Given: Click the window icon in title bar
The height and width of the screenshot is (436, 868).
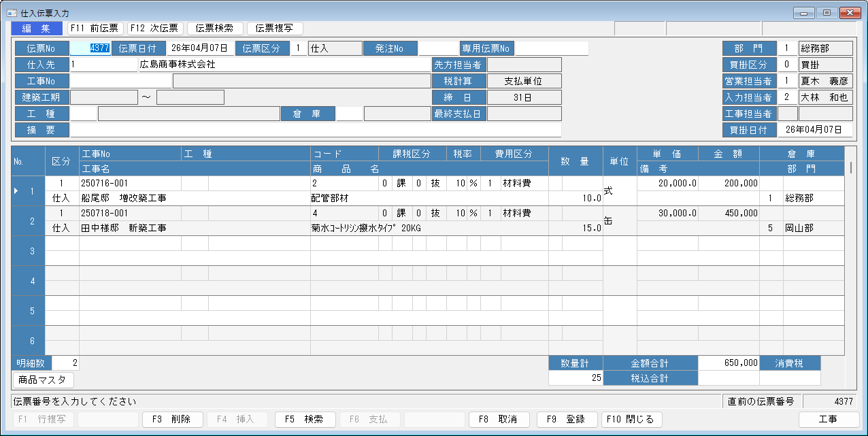Looking at the screenshot, I should tap(12, 13).
